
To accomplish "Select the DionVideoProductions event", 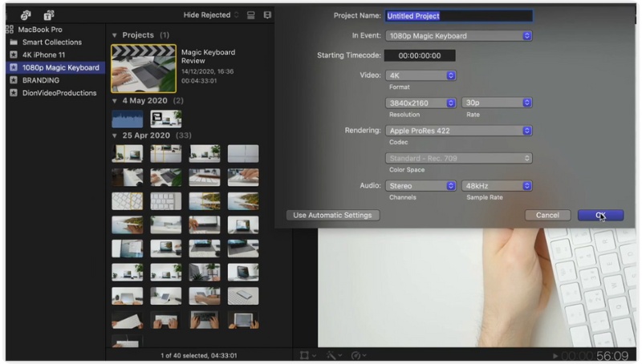I will [x=59, y=93].
